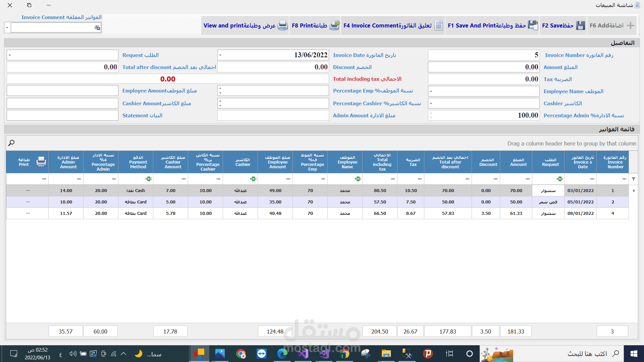644x362 pixels.
Task: Click the F8 Print printer icon
Action: click(334, 25)
